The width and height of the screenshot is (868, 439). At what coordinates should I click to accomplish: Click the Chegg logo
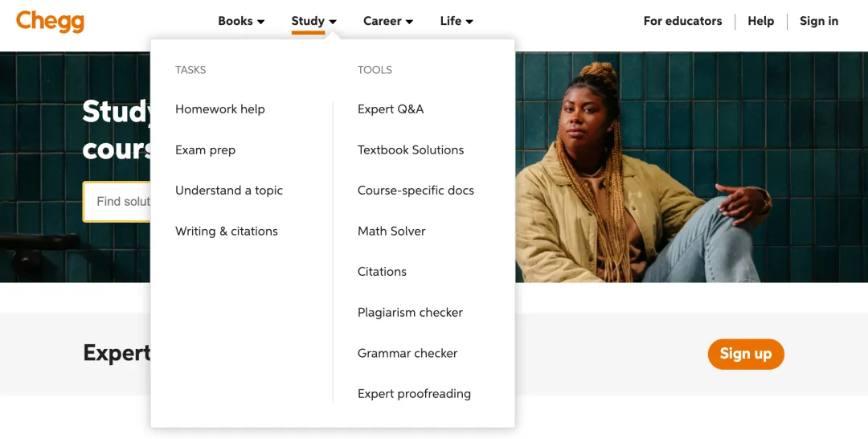pos(50,21)
